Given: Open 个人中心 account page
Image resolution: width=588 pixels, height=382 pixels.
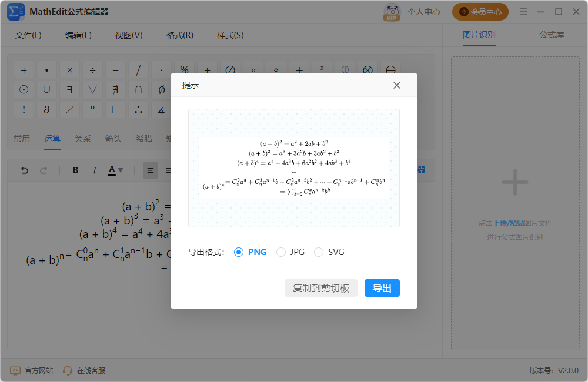Looking at the screenshot, I should click(x=424, y=12).
